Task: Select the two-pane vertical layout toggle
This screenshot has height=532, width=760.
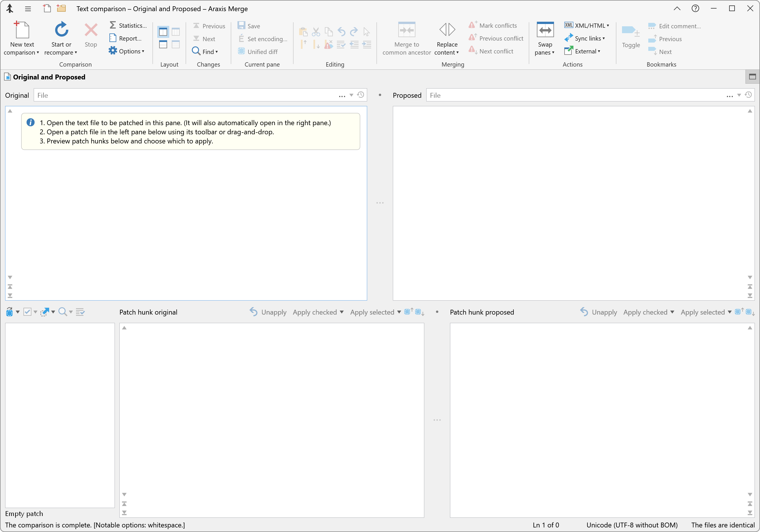Action: click(163, 32)
